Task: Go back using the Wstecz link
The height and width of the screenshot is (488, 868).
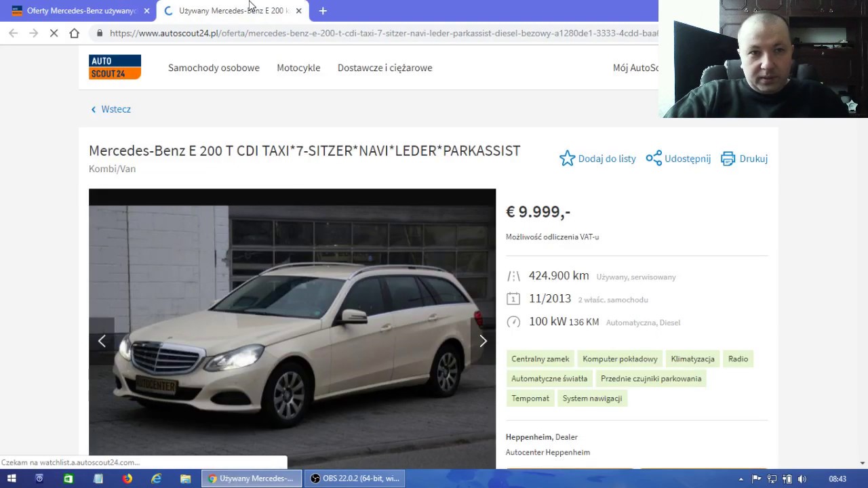Action: pyautogui.click(x=111, y=109)
